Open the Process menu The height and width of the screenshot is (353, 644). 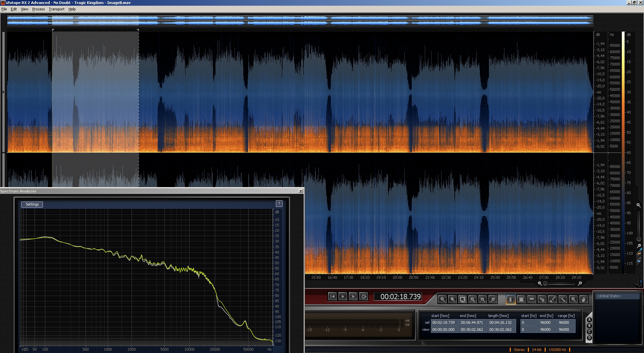[x=38, y=9]
